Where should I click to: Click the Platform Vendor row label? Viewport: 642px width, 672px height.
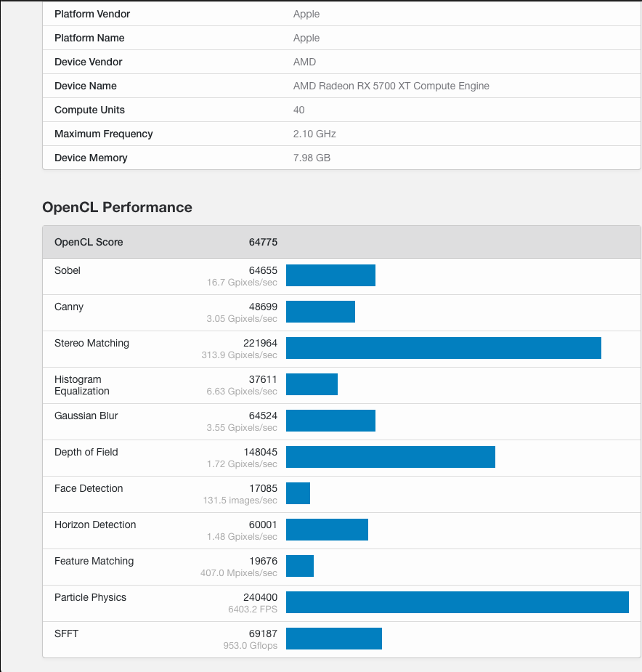click(x=92, y=14)
